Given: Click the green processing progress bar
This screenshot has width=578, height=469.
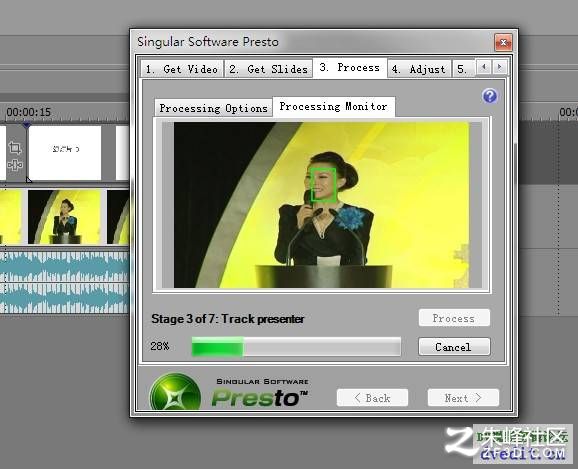Looking at the screenshot, I should (x=296, y=347).
